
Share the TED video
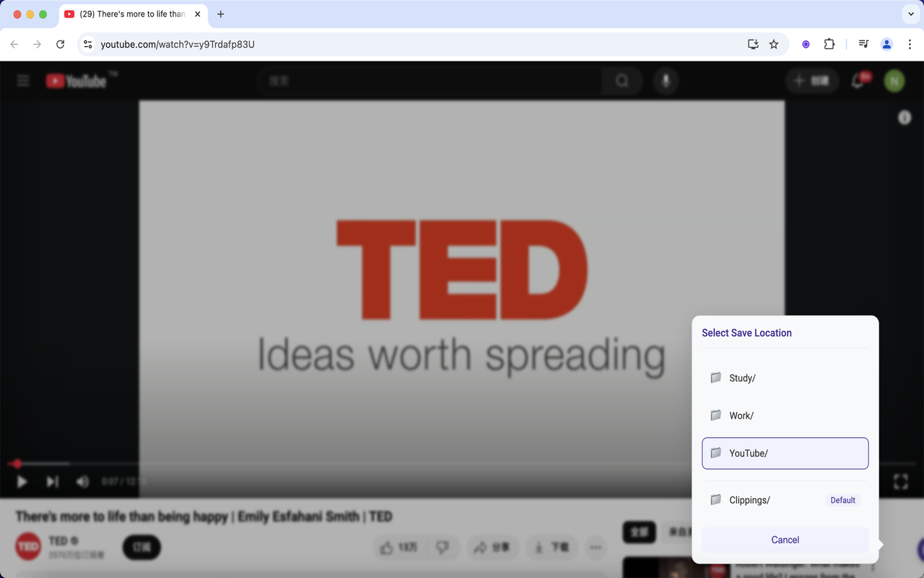coord(492,548)
